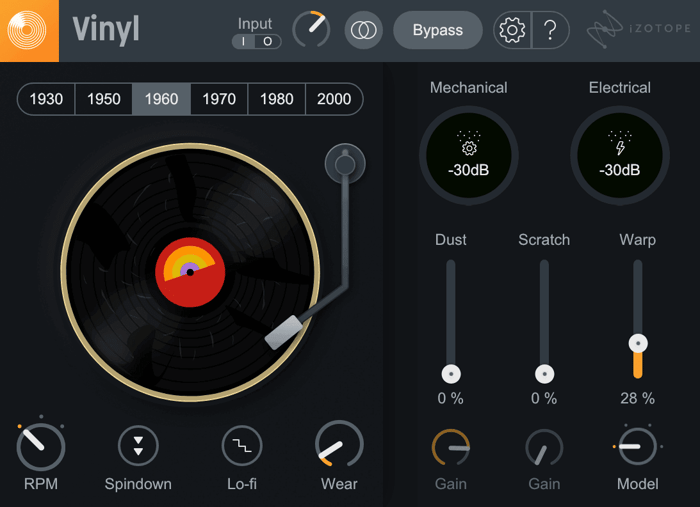Click the Mechanical noise -30dB dial
Screen dimensions: 700x507
click(x=468, y=155)
